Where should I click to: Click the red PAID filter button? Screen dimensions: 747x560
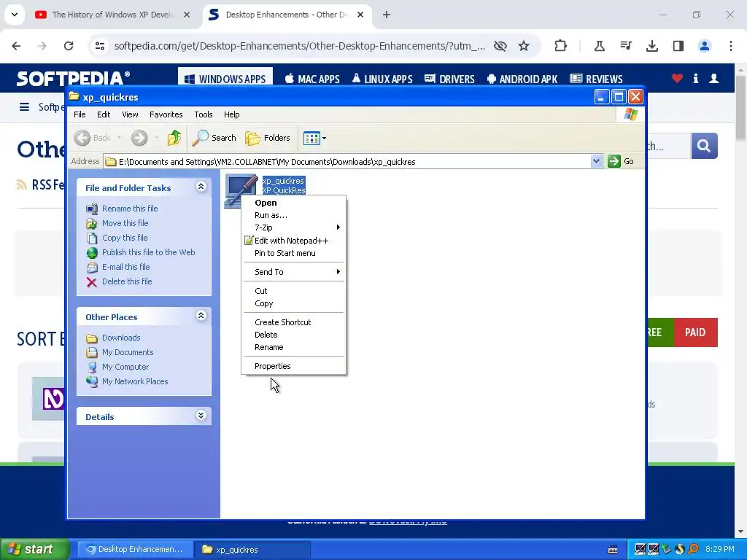(x=695, y=332)
